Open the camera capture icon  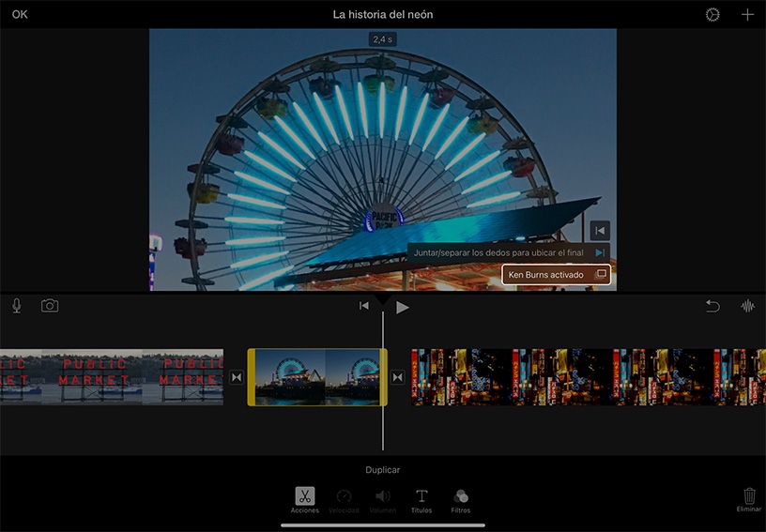(x=50, y=306)
